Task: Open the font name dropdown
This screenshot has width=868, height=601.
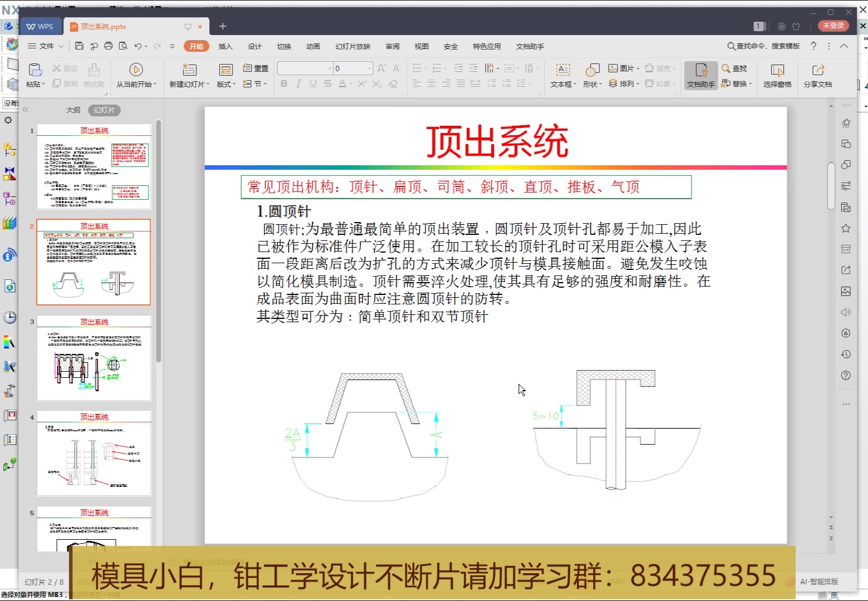Action: 329,68
